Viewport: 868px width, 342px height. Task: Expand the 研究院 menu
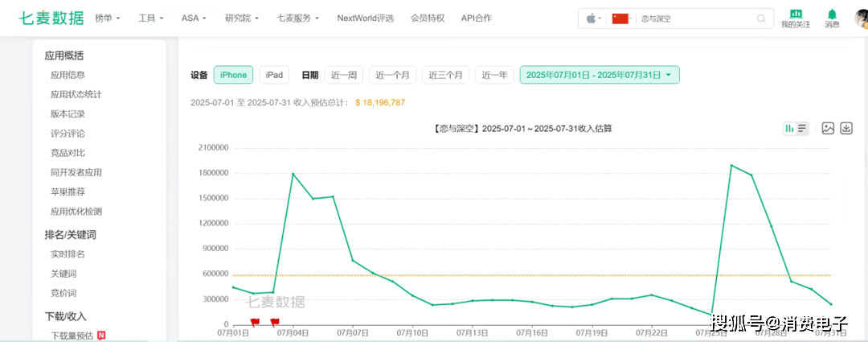[x=242, y=19]
